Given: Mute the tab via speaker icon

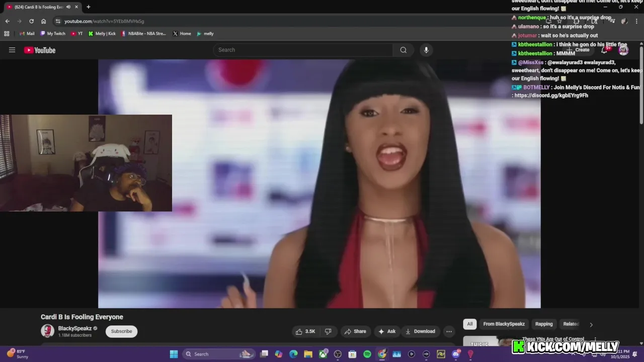Looking at the screenshot, I should click(68, 7).
